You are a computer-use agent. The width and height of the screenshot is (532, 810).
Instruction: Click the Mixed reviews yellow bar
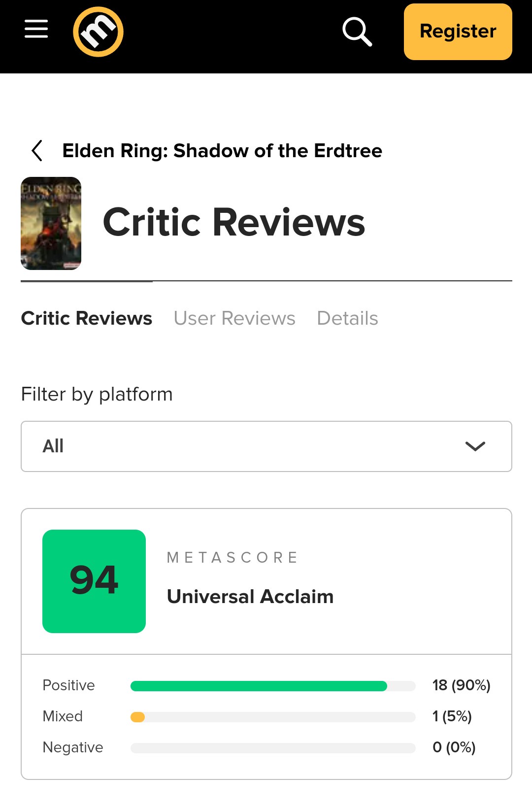[138, 717]
